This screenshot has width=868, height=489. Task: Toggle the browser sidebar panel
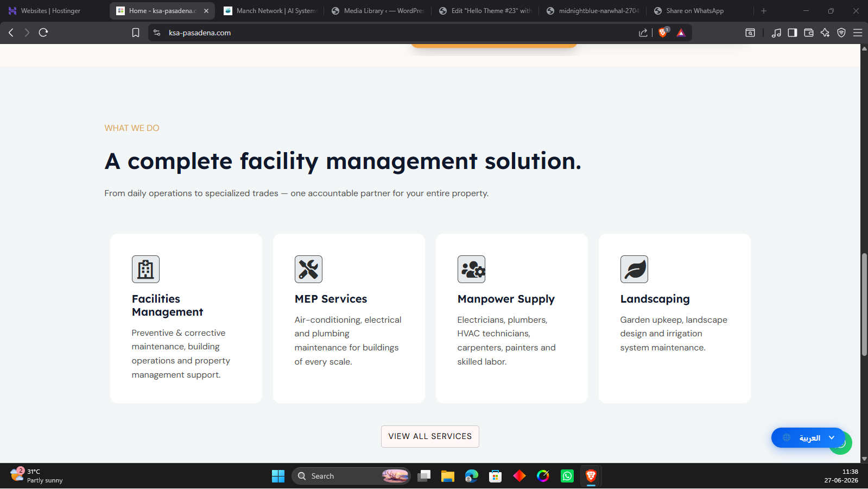pos(793,33)
